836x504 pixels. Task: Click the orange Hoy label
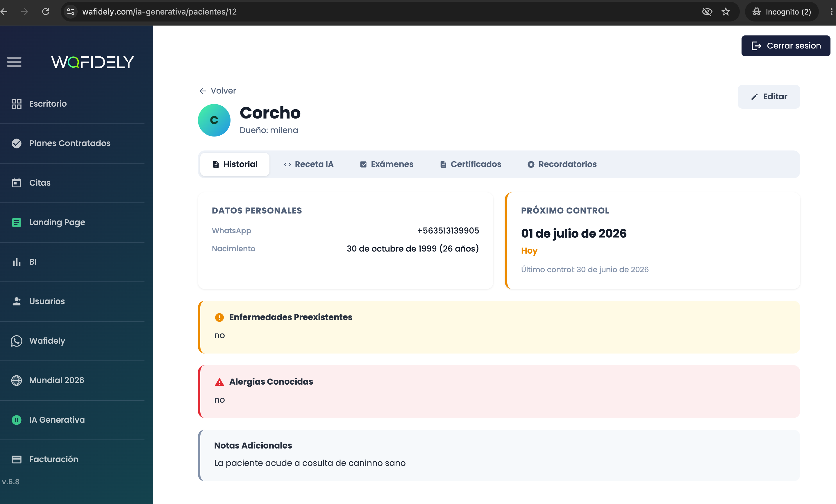[x=529, y=251]
